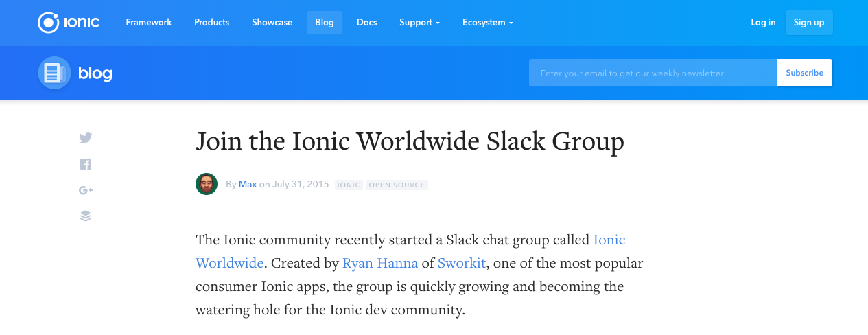The image size is (868, 335).
Task: Share the post on Google Plus
Action: pos(85,190)
